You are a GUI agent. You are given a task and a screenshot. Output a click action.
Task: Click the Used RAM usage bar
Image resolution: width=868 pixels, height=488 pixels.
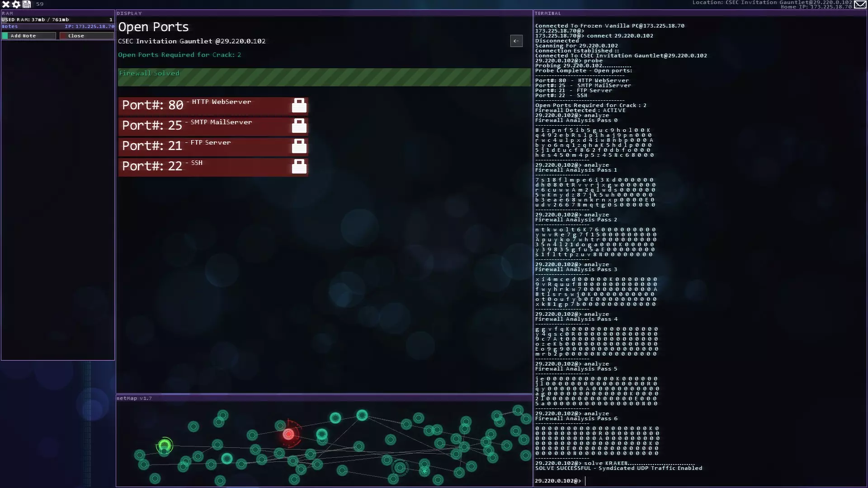point(57,20)
